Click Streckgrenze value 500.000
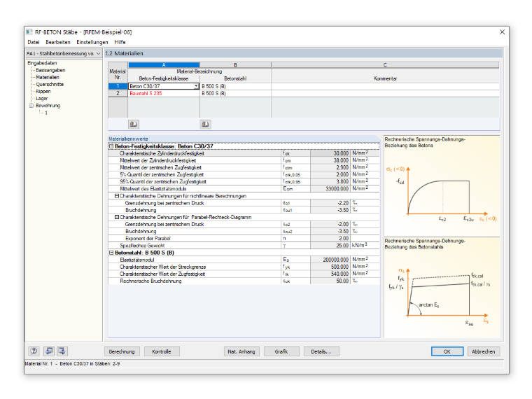Viewport: 532px width, 399px height. [330, 267]
